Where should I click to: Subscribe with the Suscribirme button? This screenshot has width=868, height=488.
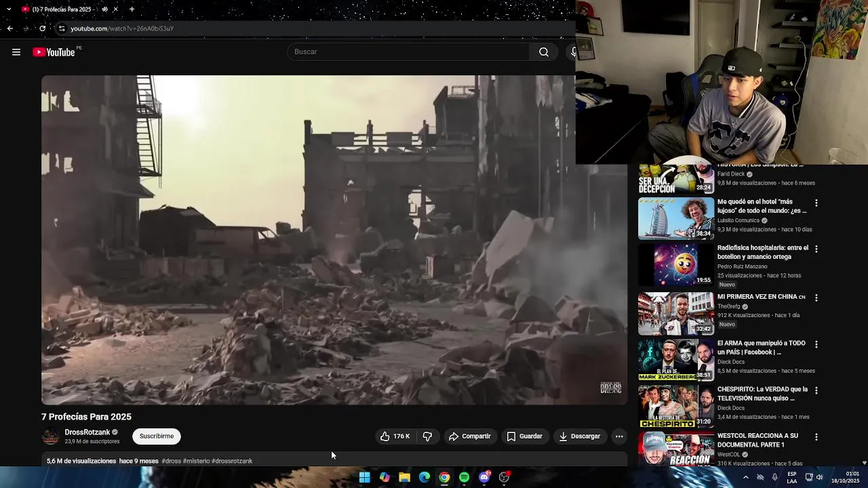157,436
